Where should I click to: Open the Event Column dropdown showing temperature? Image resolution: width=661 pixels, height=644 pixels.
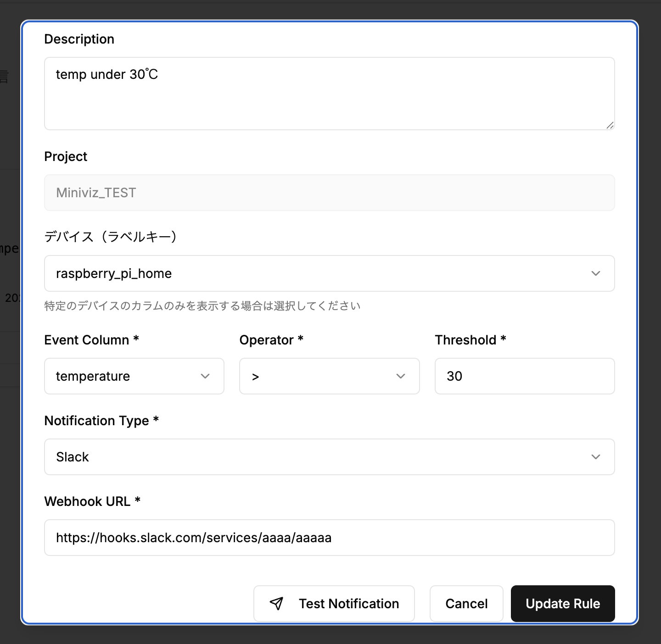point(133,376)
